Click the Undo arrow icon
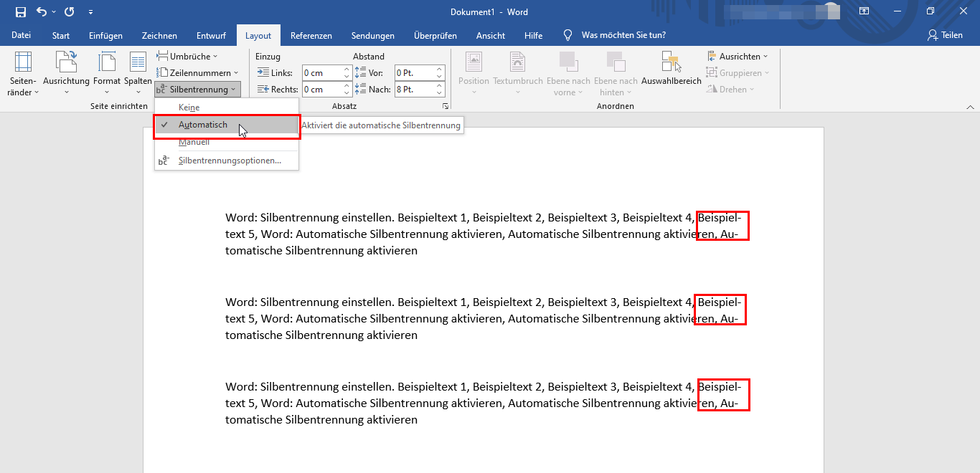 pyautogui.click(x=42, y=12)
